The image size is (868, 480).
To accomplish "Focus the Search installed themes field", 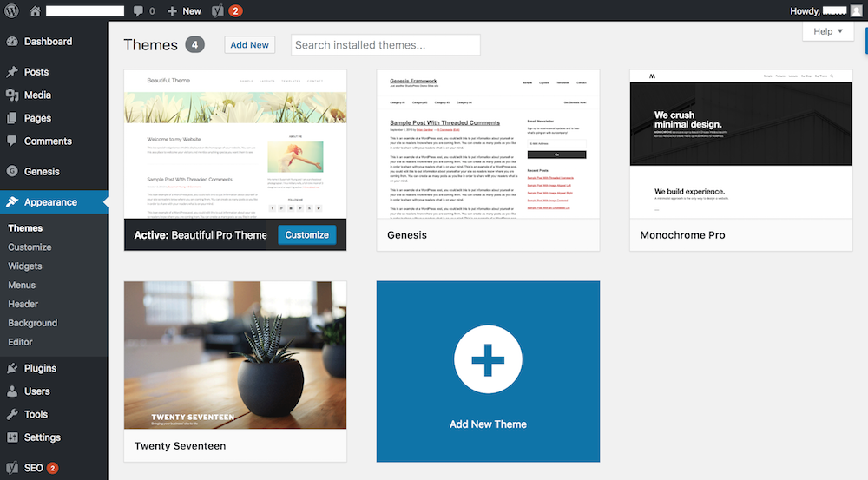I will tap(386, 45).
